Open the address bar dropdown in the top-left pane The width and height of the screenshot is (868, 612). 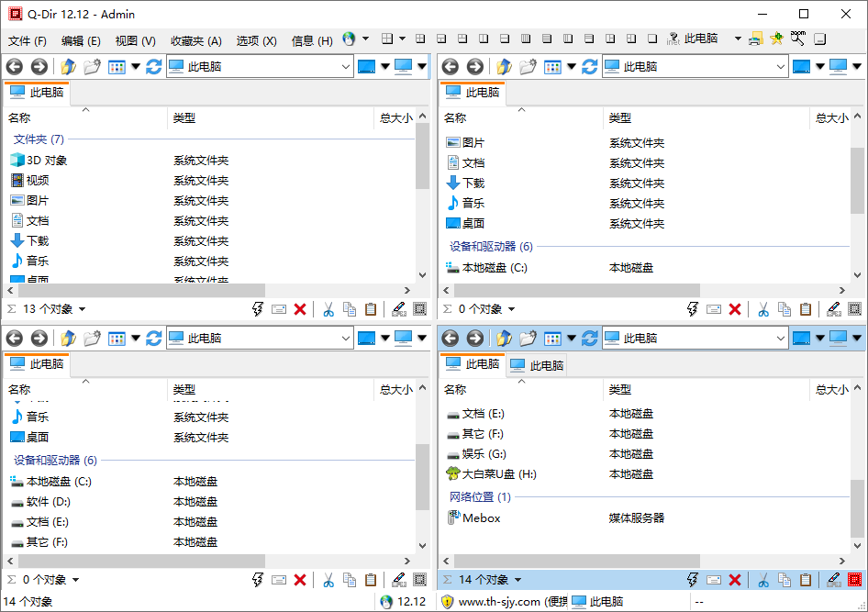coord(345,67)
